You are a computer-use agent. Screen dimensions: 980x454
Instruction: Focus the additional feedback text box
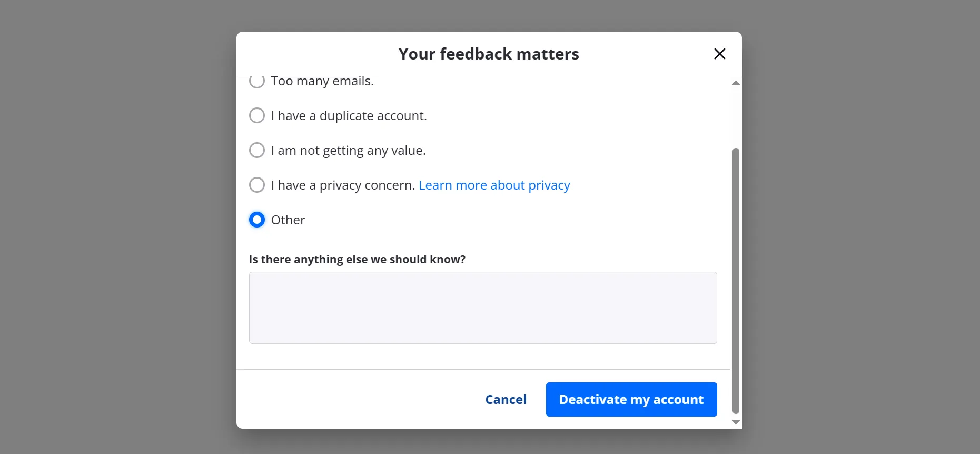482,308
